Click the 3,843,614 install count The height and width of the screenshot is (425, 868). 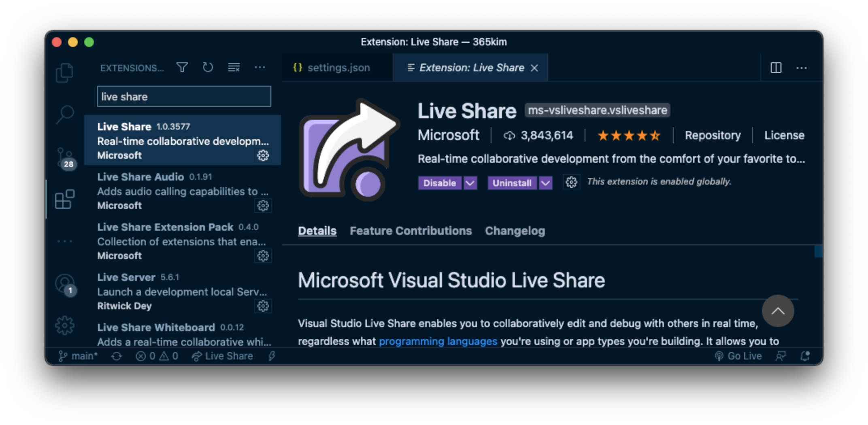pyautogui.click(x=538, y=135)
